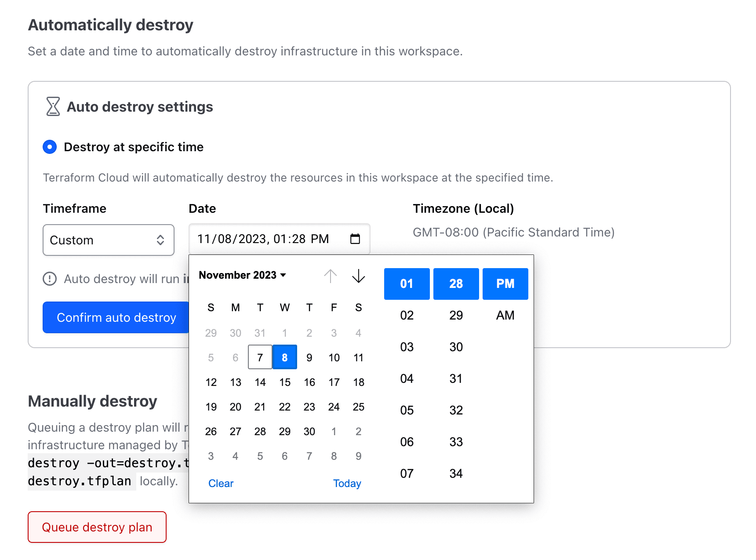The image size is (756, 560).
Task: Pick November 24 on the calendar
Action: [334, 407]
